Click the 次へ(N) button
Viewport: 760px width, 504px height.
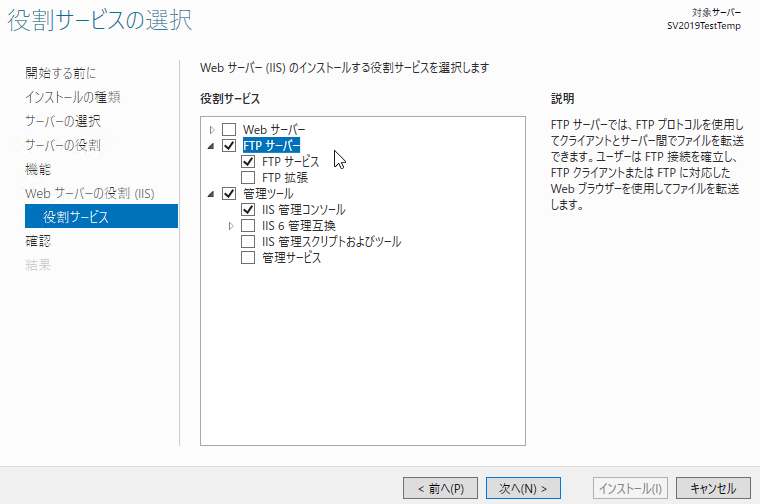point(523,488)
